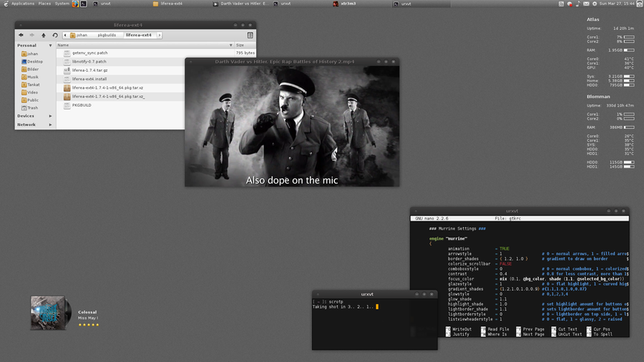Expand the Devices sidebar section
The image size is (644, 362).
51,116
